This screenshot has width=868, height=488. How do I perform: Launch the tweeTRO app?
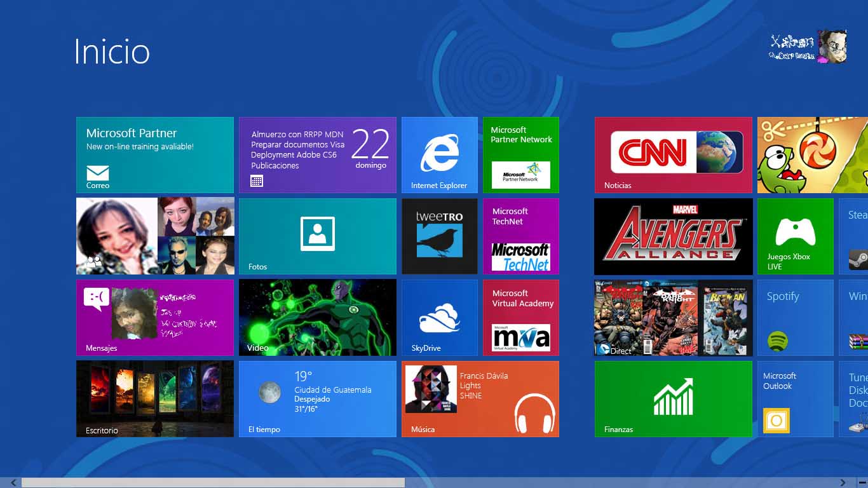[x=440, y=236]
